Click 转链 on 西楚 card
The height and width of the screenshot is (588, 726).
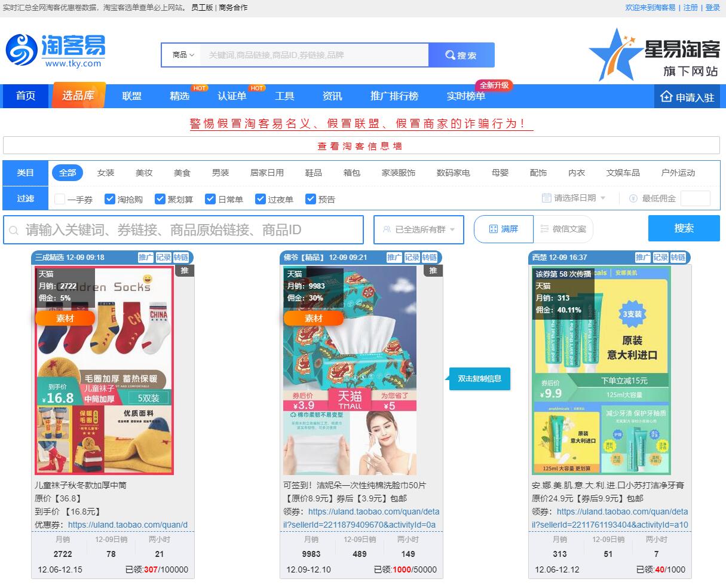tap(678, 258)
